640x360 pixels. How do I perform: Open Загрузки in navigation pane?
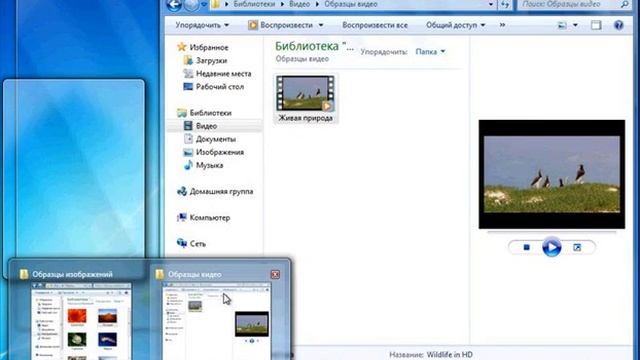pos(211,60)
